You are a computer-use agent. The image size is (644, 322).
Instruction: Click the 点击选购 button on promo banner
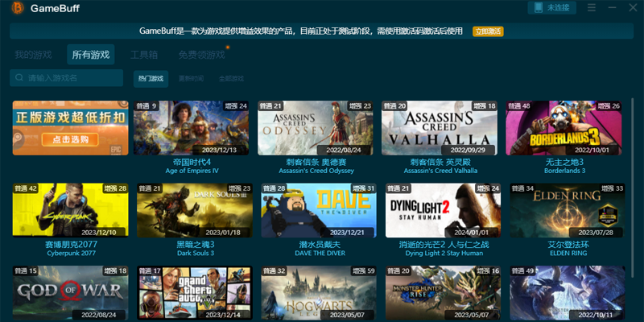[70, 139]
